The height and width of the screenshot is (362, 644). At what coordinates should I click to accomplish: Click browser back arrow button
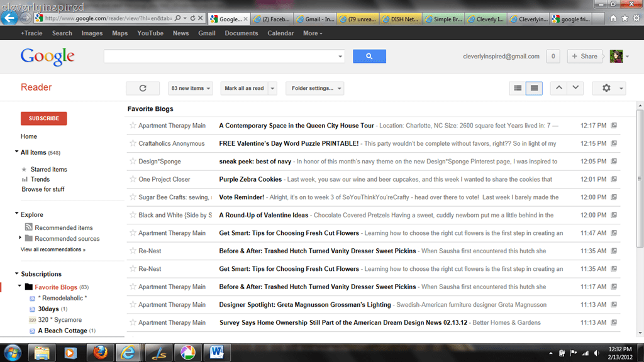[9, 18]
